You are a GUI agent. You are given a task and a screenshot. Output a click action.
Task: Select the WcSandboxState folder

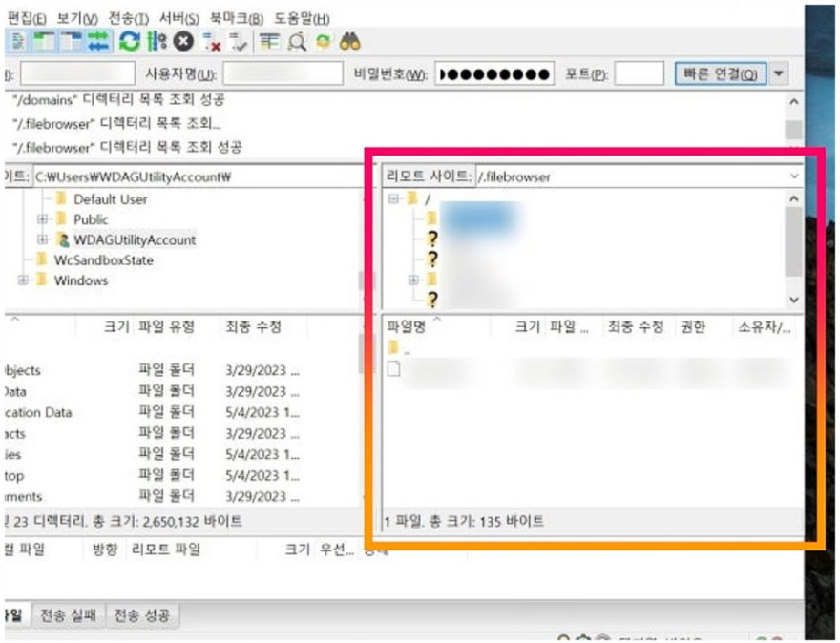point(104,260)
